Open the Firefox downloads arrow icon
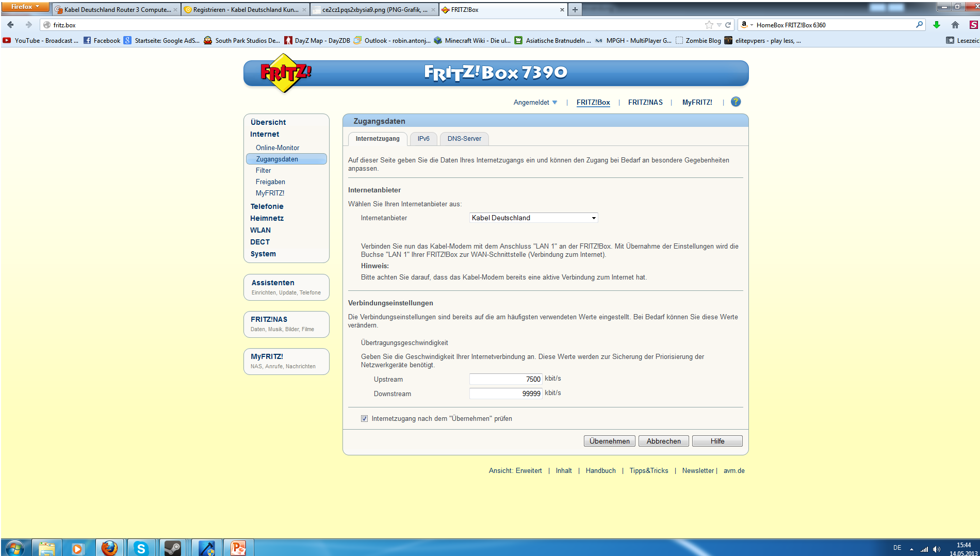This screenshot has width=980, height=556. click(937, 25)
